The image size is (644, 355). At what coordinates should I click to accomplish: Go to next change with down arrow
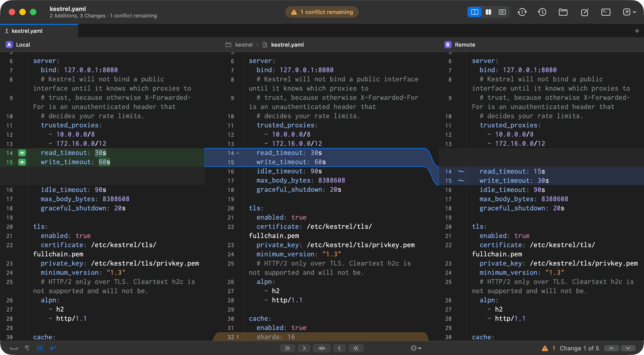point(628,348)
